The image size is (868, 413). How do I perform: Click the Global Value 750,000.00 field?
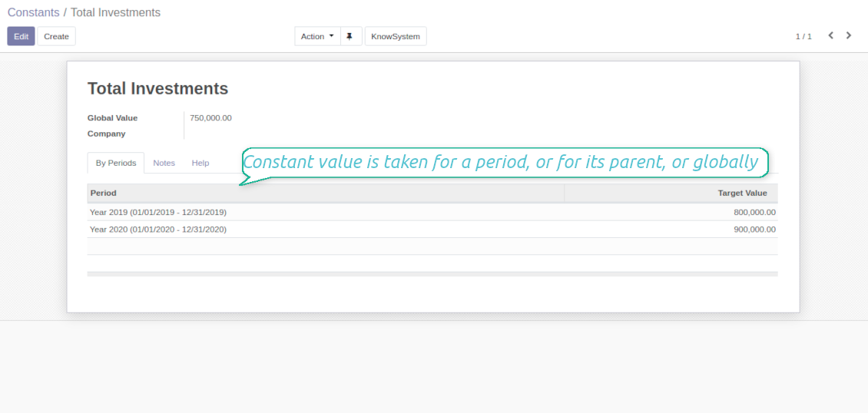(x=210, y=118)
